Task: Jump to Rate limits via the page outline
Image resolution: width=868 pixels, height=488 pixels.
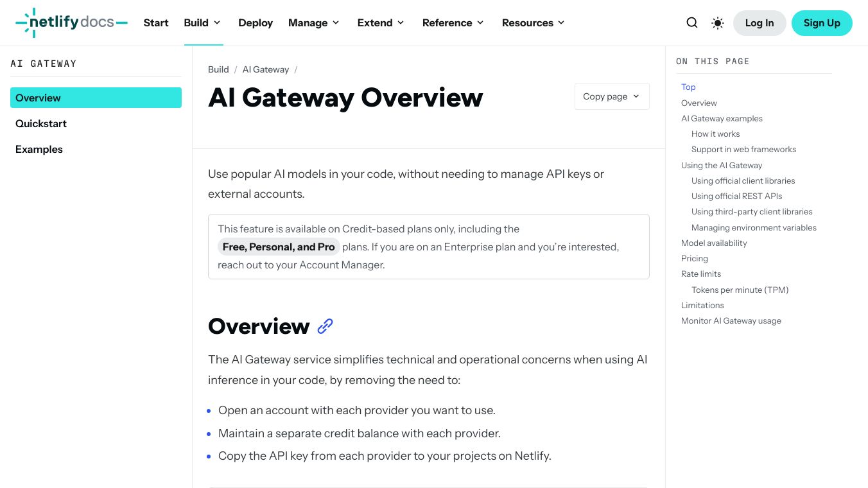Action: 700,274
